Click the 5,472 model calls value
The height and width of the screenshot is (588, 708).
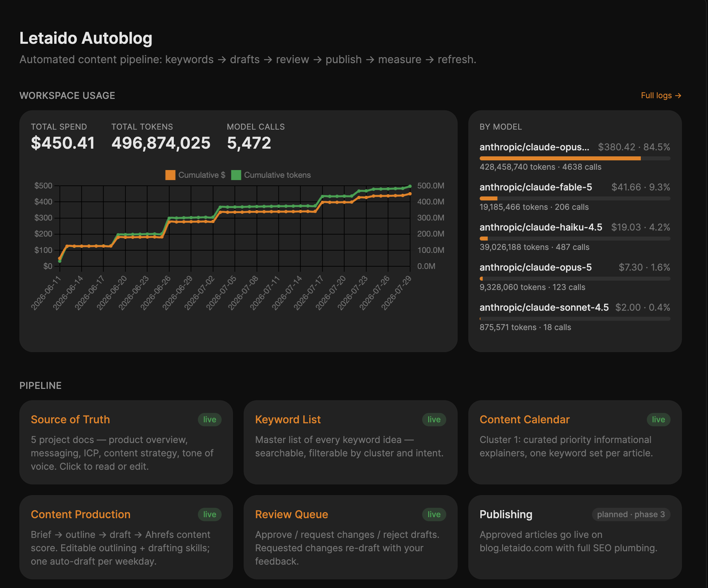coord(249,143)
